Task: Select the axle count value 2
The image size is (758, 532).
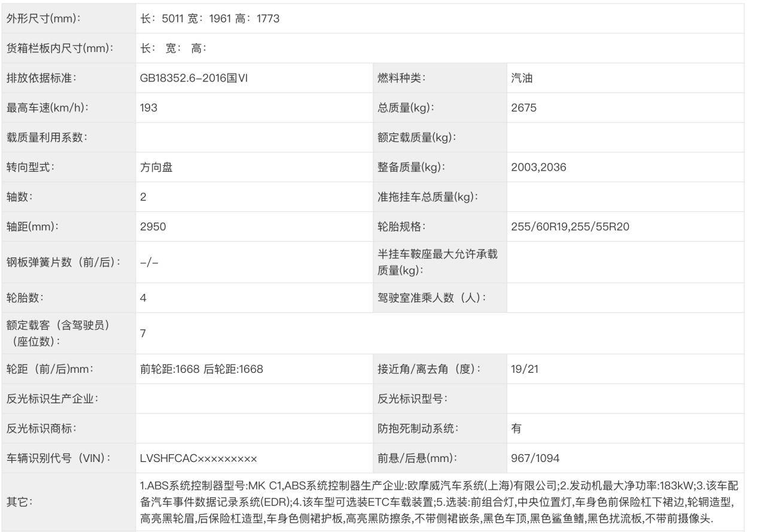Action: 143,197
